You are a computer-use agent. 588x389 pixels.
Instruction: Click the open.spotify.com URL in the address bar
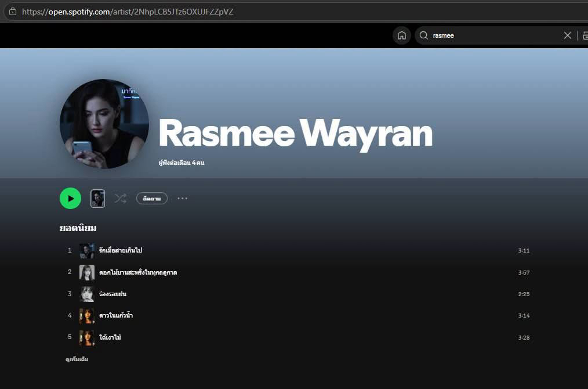128,12
